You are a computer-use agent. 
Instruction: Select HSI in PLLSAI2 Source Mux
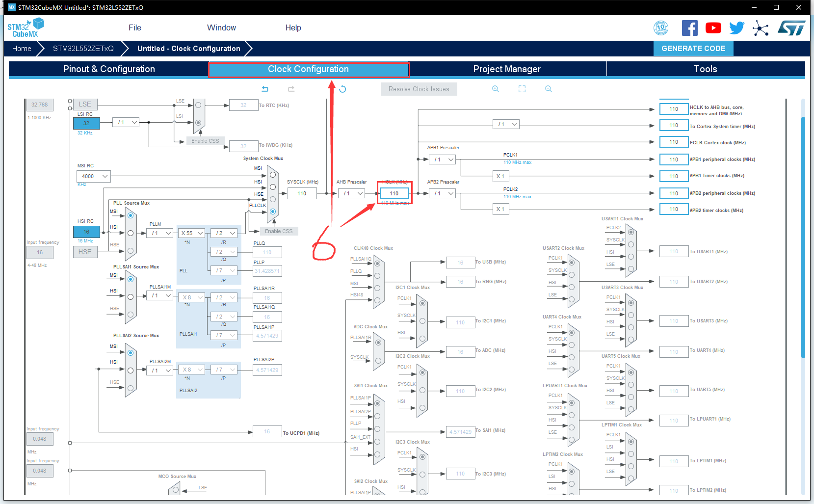click(x=131, y=371)
